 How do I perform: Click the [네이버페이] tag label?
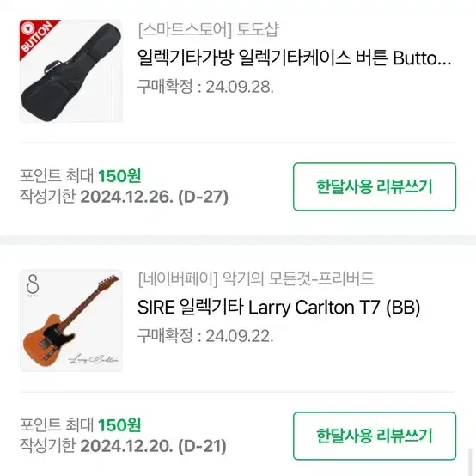point(178,278)
